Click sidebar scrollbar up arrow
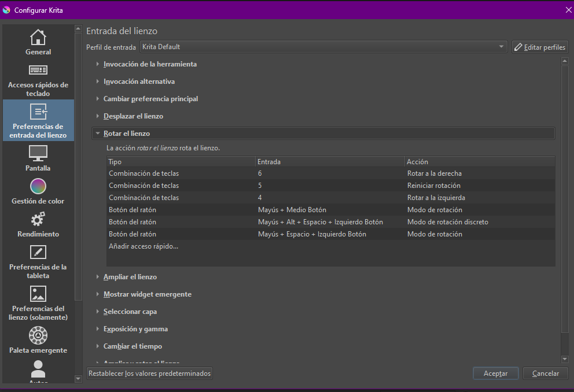 pos(78,28)
